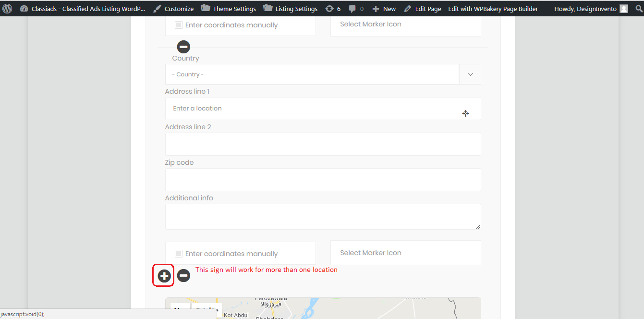Open Select Marker Icon above the Country field
This screenshot has height=319, width=644.
405,24
